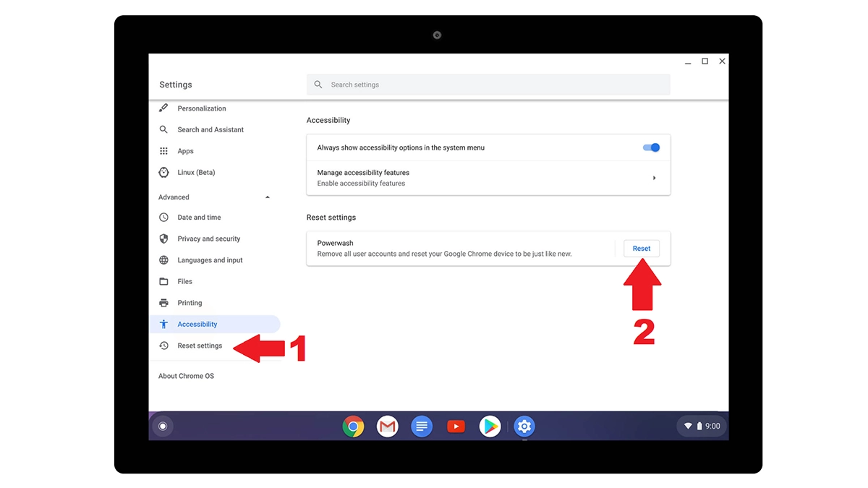Click the 'Accessibility' page heading
The height and width of the screenshot is (488, 868).
tap(328, 121)
